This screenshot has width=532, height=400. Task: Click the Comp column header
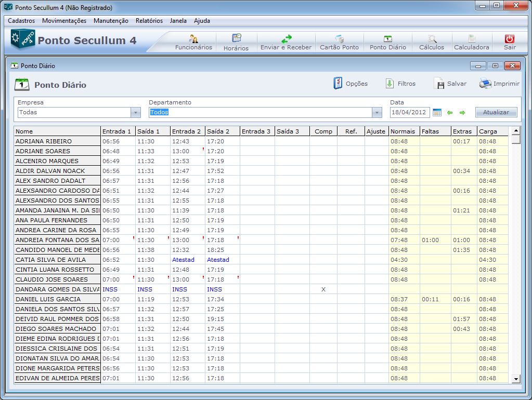(x=323, y=131)
